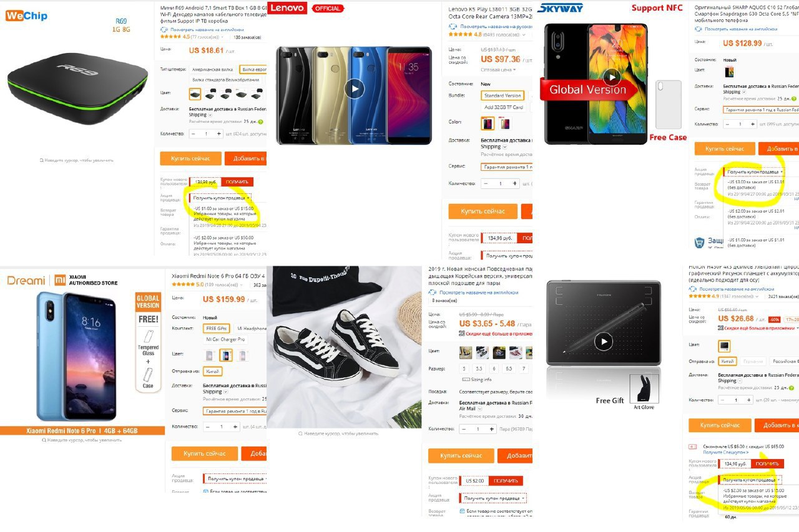Play the SHARP AQUOS phone video

[612, 77]
